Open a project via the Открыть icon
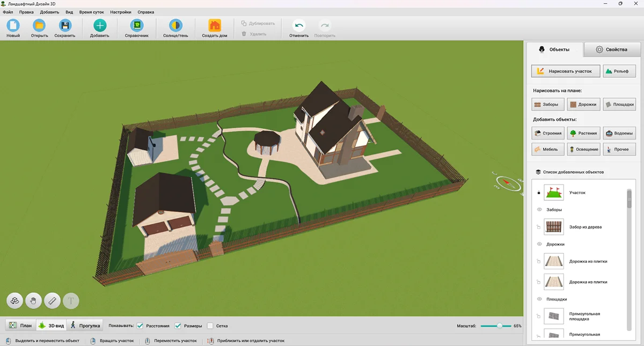The image size is (644, 346). [x=39, y=25]
